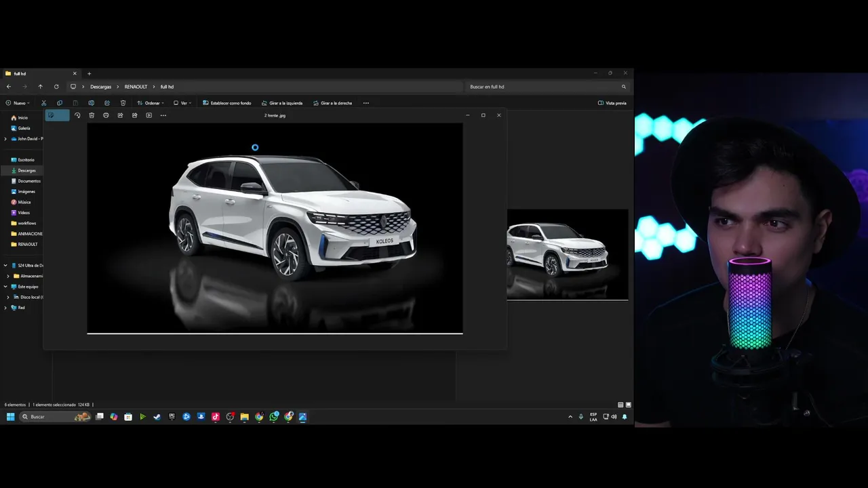Viewport: 868px width, 488px height.
Task: Expand the Almacenamiento subfolder arrow
Action: [x=8, y=276]
